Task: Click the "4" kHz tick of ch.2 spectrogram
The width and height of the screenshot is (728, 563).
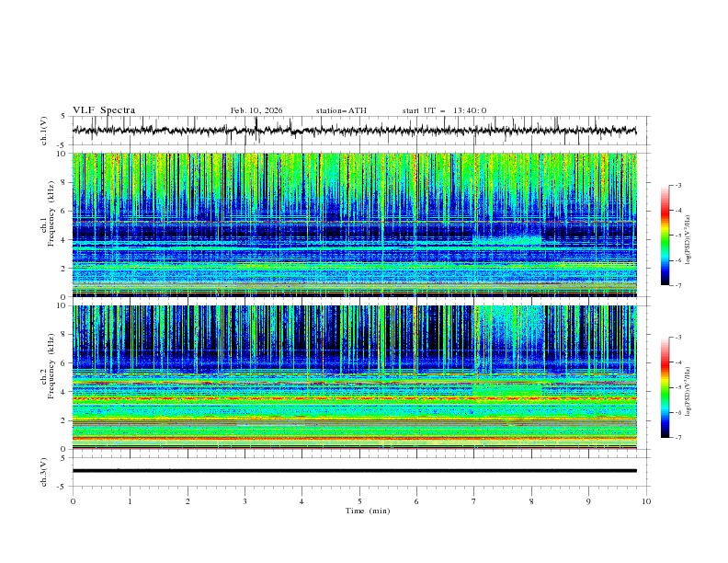Action: point(64,392)
